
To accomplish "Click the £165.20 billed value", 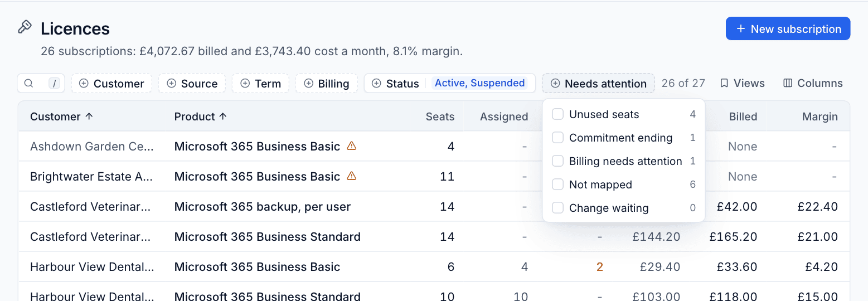I will coord(733,236).
